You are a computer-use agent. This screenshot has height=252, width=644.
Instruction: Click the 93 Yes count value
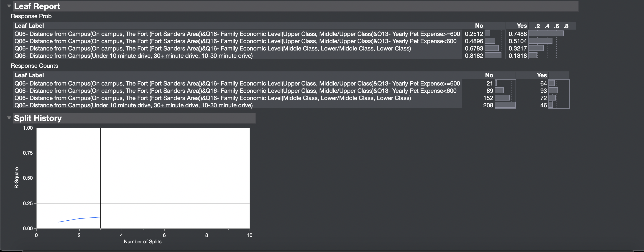coord(543,91)
